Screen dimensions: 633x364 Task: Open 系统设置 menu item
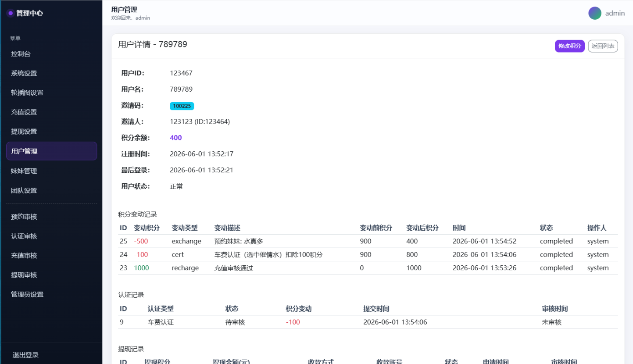pyautogui.click(x=51, y=73)
